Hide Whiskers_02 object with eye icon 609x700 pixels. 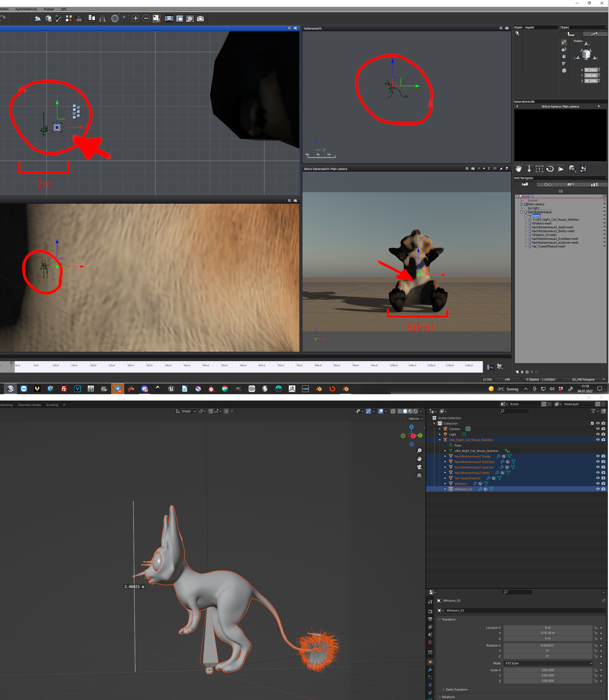pos(598,489)
